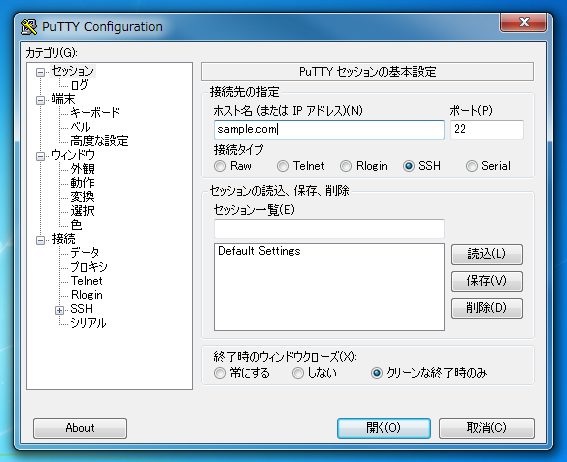Click the 保存(V) button
The height and width of the screenshot is (462, 567).
(487, 281)
